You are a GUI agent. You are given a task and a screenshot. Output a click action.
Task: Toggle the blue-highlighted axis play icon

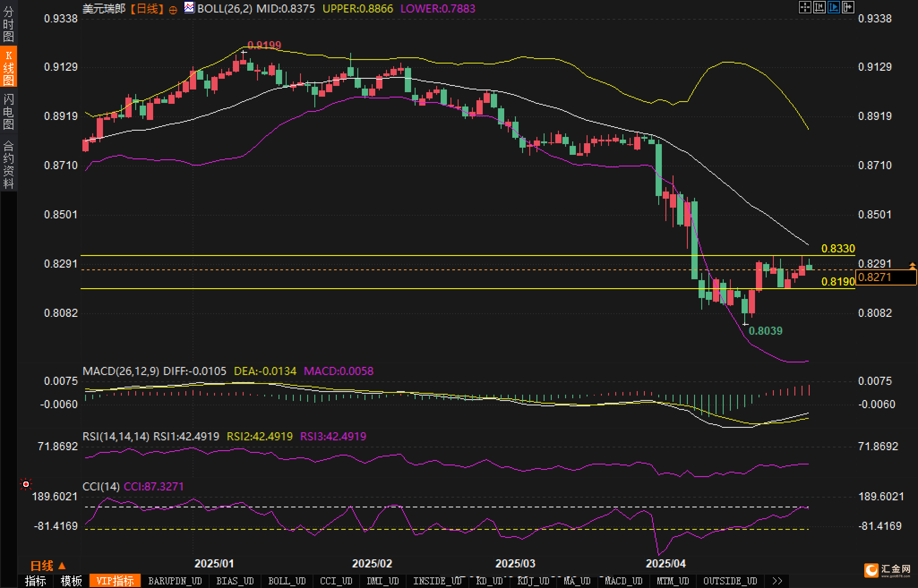click(x=833, y=7)
